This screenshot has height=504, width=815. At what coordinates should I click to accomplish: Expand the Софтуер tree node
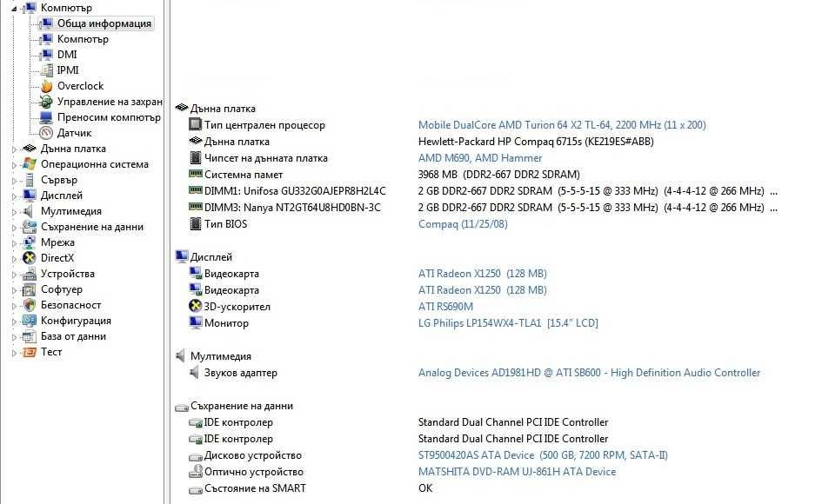[x=14, y=290]
